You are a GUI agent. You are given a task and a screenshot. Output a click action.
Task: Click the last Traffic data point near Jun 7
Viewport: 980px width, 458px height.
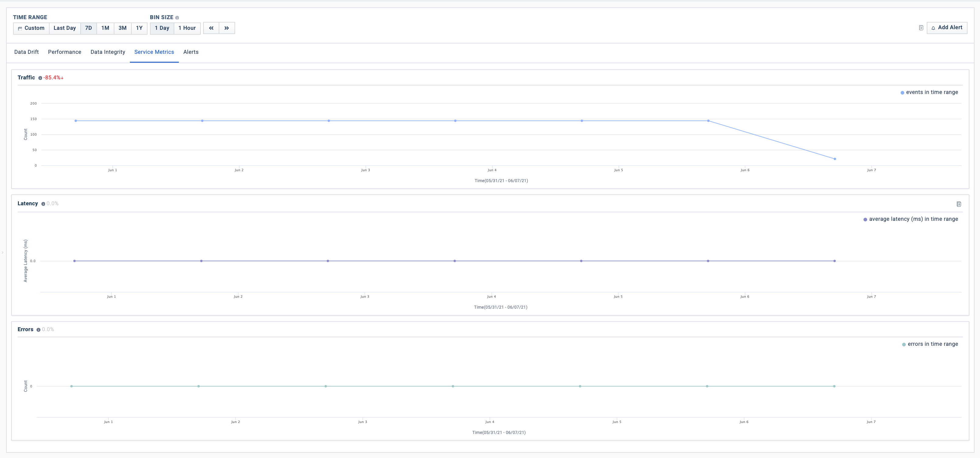(835, 159)
